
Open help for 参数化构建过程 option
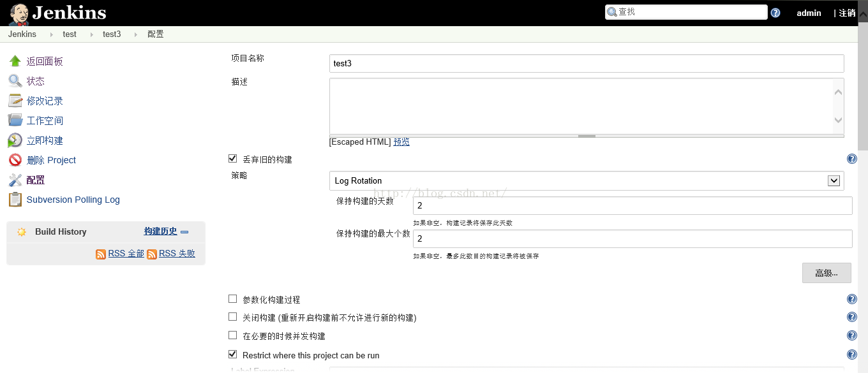pyautogui.click(x=852, y=299)
